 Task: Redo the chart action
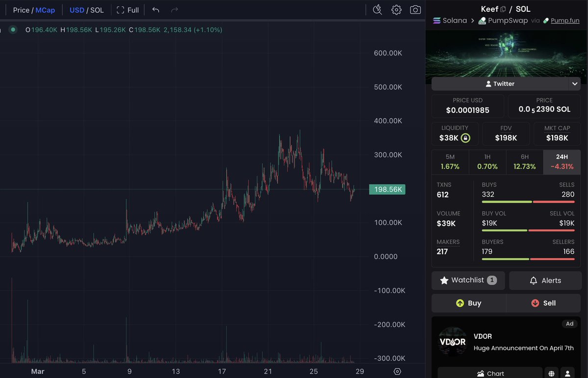click(174, 9)
